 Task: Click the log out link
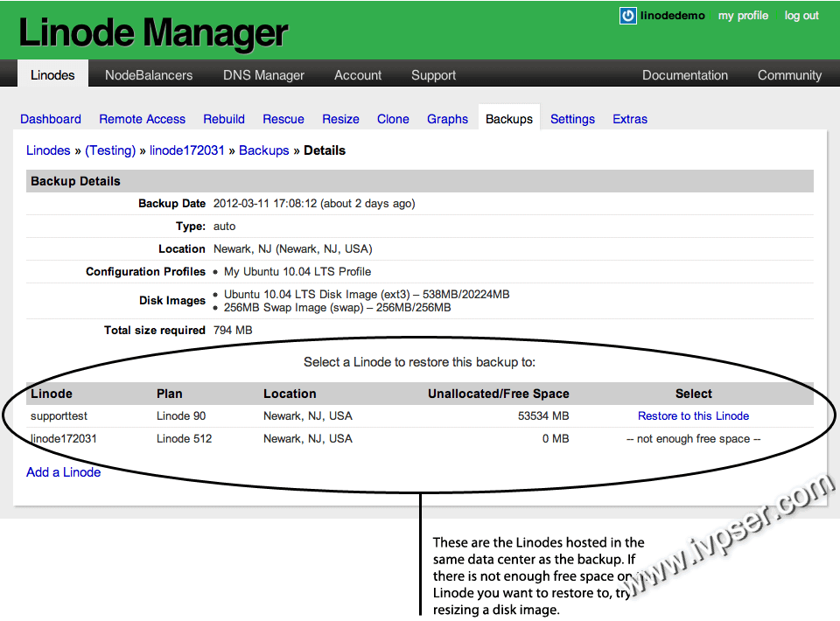(x=801, y=16)
